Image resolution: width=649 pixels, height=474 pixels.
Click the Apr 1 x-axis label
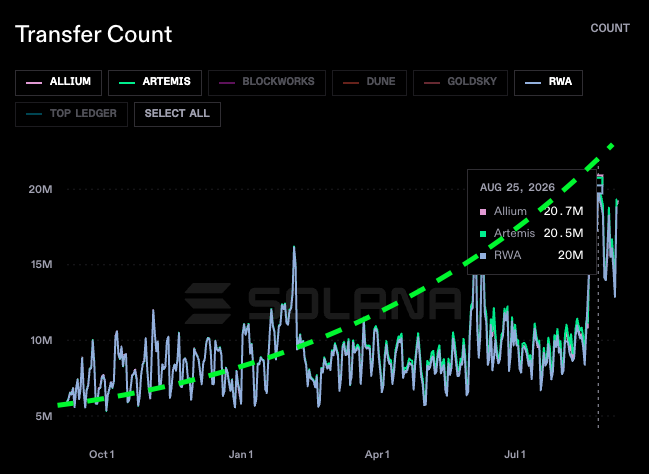click(377, 455)
